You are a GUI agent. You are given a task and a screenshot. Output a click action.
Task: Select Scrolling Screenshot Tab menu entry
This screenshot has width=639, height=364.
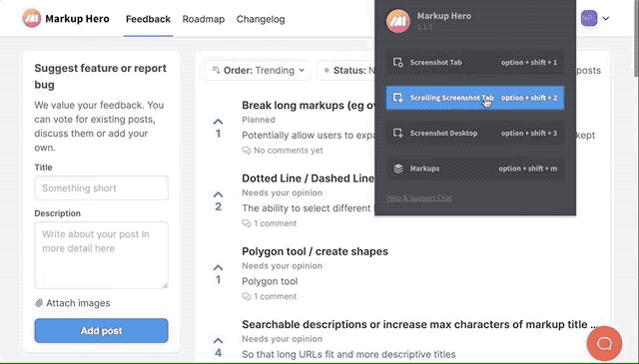pos(475,98)
